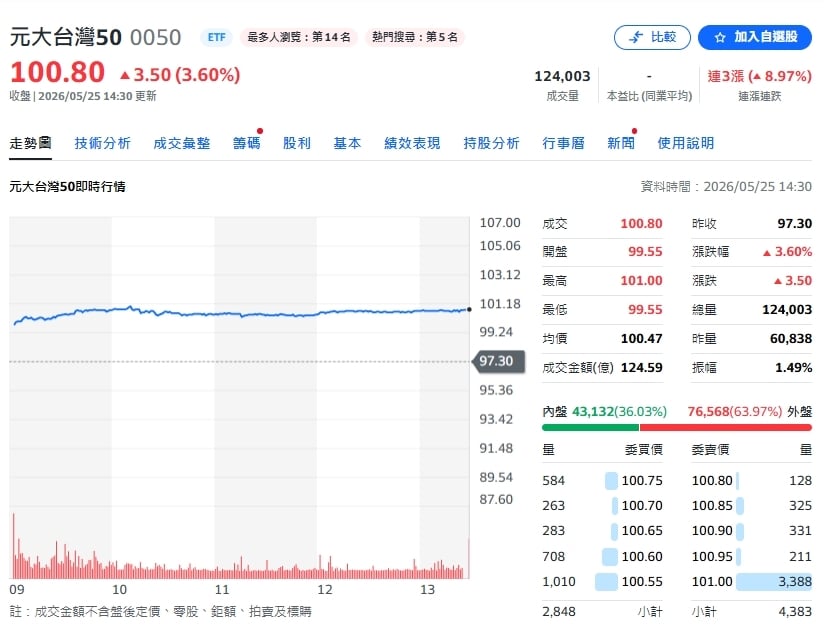Click the 昨量 value 60,838
This screenshot has width=824, height=643.
click(x=791, y=339)
